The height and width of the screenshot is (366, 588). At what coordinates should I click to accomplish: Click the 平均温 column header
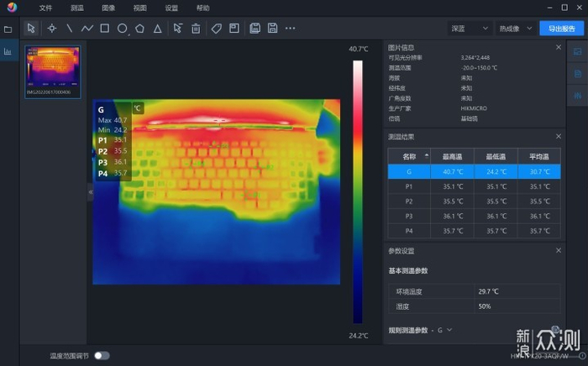(x=539, y=157)
